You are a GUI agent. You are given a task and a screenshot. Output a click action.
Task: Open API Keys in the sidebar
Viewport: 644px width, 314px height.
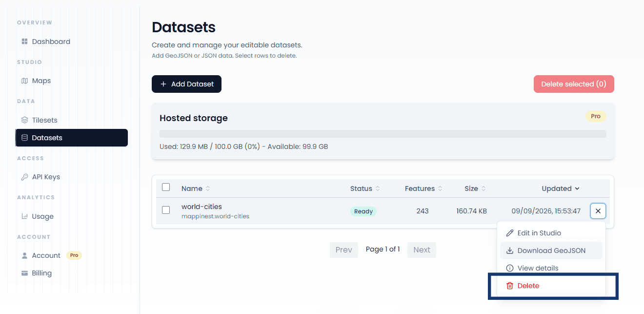point(72,177)
